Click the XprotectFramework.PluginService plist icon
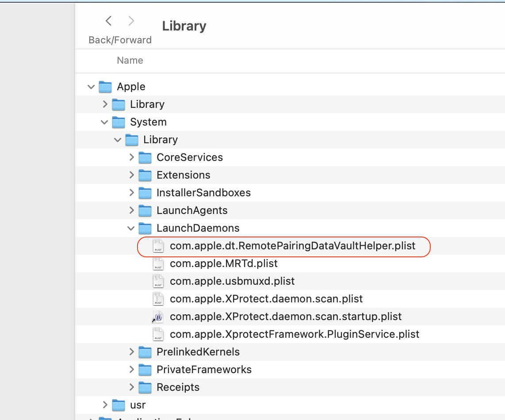The width and height of the screenshot is (505, 420). pyautogui.click(x=158, y=334)
